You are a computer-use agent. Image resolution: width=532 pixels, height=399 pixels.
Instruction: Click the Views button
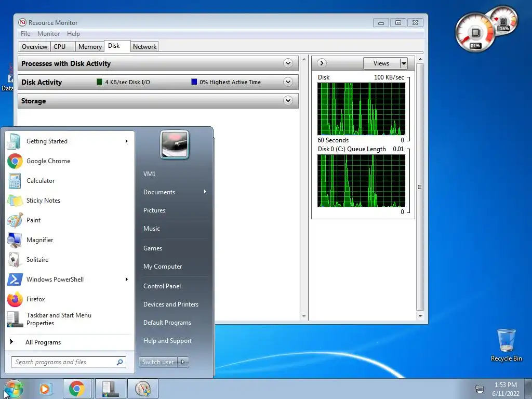point(381,63)
